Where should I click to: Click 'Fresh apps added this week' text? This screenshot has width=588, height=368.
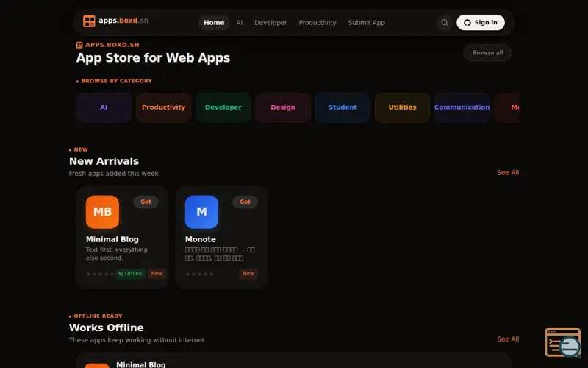click(114, 174)
